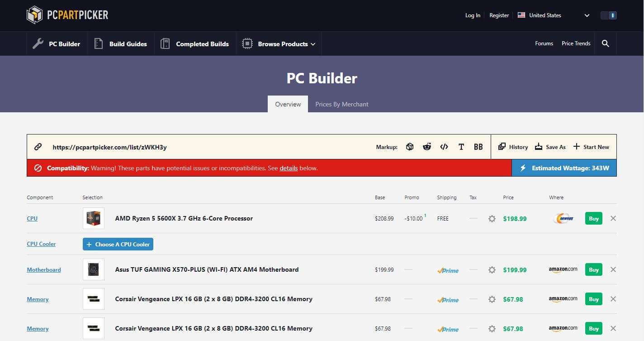Click the $198.99 CPU price
Image resolution: width=644 pixels, height=341 pixels.
pos(515,219)
